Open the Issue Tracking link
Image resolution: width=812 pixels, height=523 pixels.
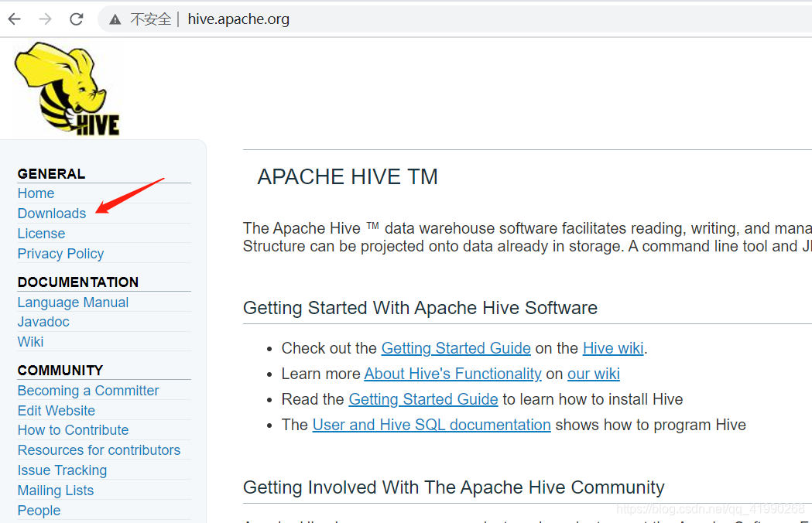point(62,470)
